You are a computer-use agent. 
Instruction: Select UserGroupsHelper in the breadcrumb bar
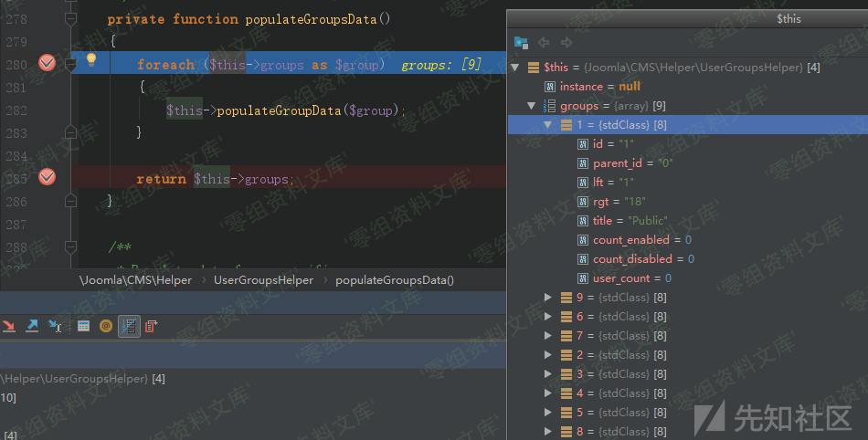point(263,280)
